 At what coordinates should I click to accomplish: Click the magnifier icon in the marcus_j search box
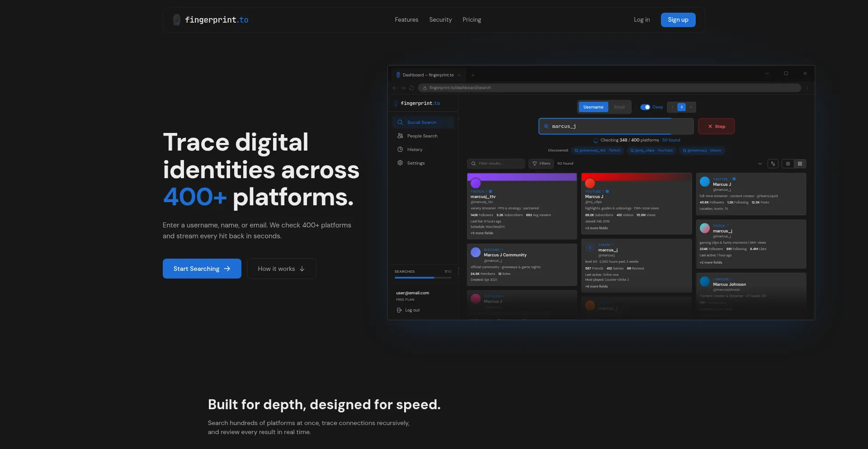(x=546, y=127)
